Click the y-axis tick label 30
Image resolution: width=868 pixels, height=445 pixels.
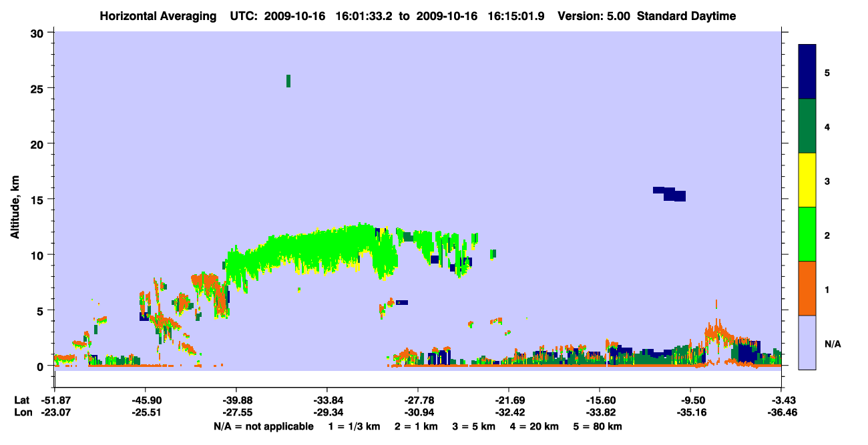(x=38, y=33)
